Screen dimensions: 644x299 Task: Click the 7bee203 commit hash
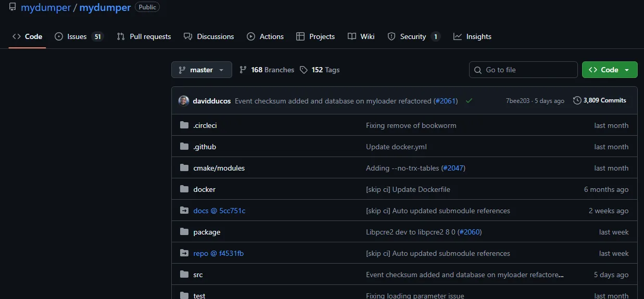tap(517, 101)
